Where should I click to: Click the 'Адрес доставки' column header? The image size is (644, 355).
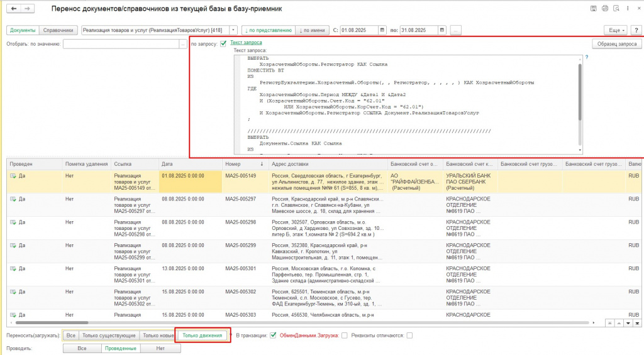pos(328,164)
